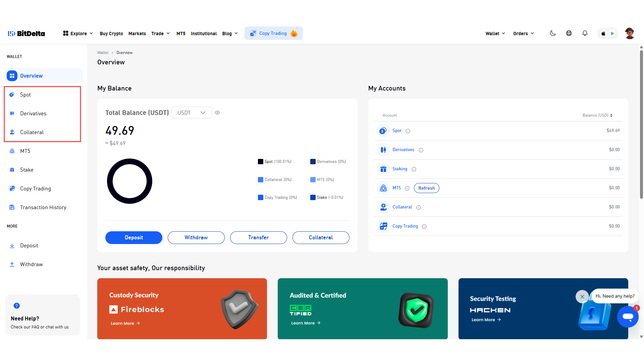
Task: Click the MT5 Refresh button
Action: tap(427, 188)
